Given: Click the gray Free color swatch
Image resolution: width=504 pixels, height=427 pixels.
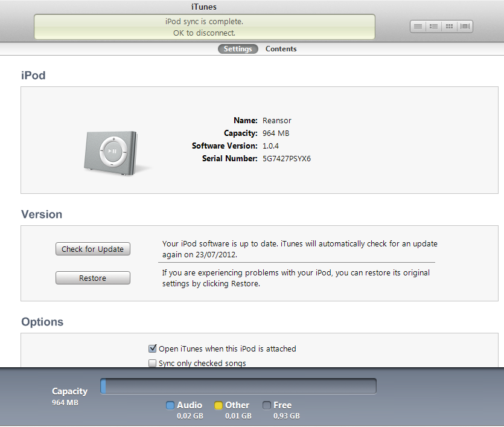Looking at the screenshot, I should (x=267, y=405).
